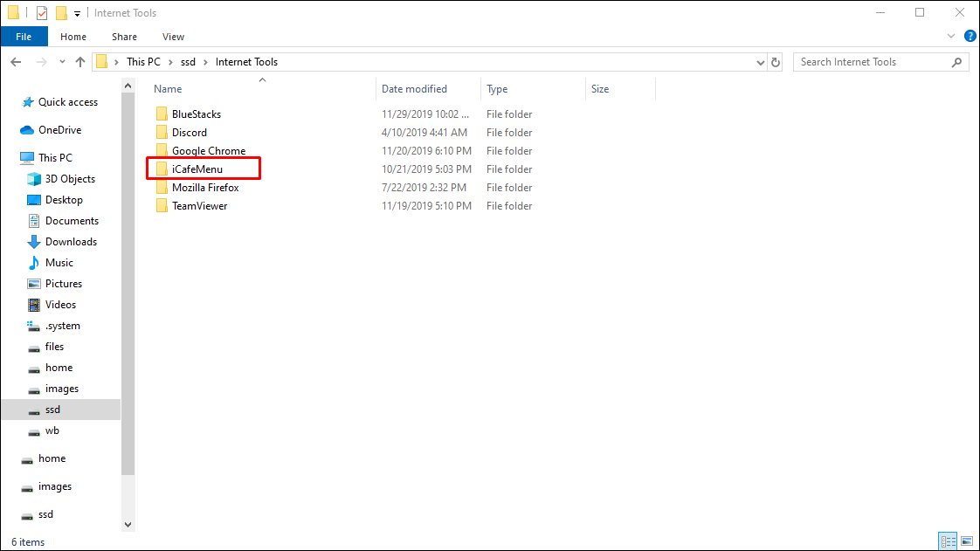Switch to the View tab
This screenshot has height=551, width=980.
coord(173,37)
